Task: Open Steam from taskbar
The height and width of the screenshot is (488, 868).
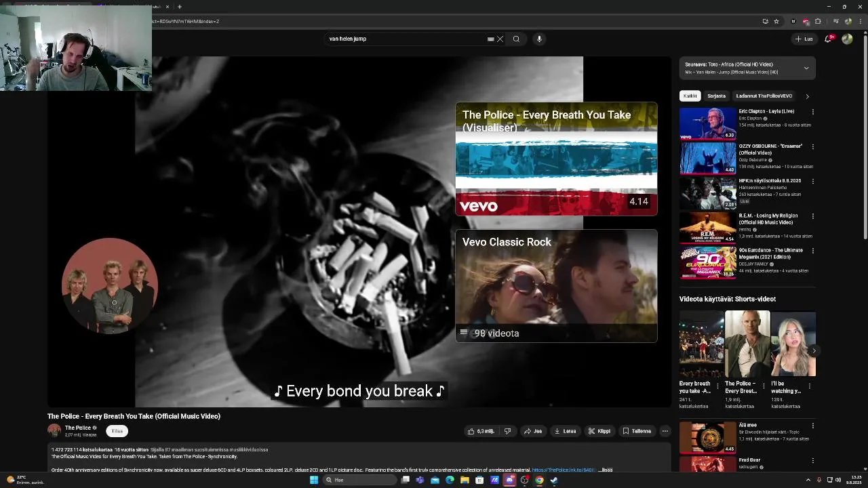Action: [554, 480]
